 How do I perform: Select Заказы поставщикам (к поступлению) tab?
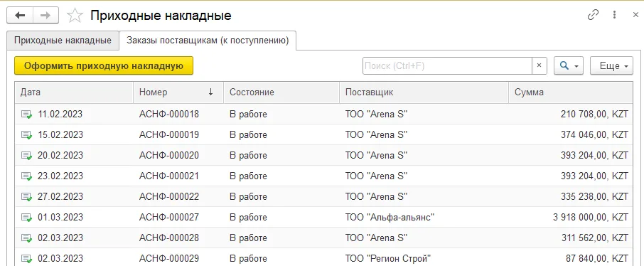click(x=208, y=41)
